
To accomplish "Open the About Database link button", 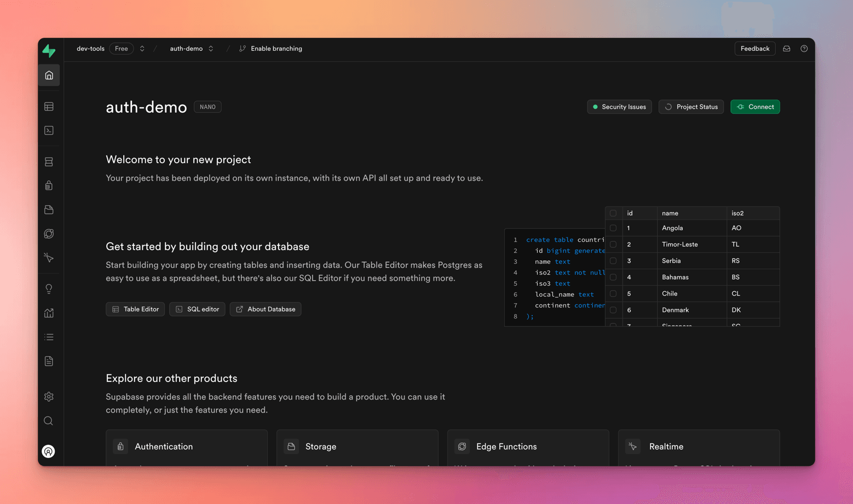I will click(x=266, y=309).
